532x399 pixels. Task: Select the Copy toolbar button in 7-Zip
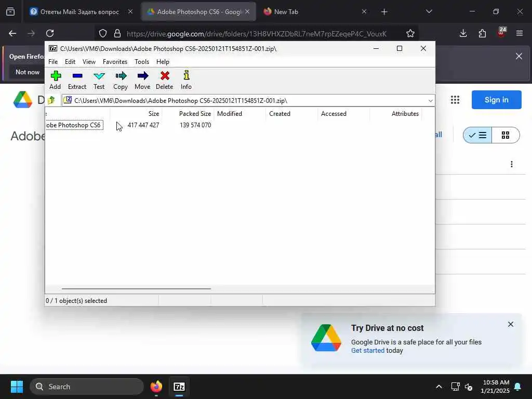pos(121,80)
